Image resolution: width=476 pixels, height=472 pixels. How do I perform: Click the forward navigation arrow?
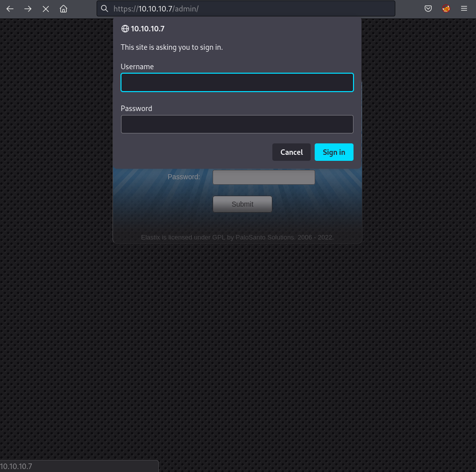pyautogui.click(x=28, y=8)
